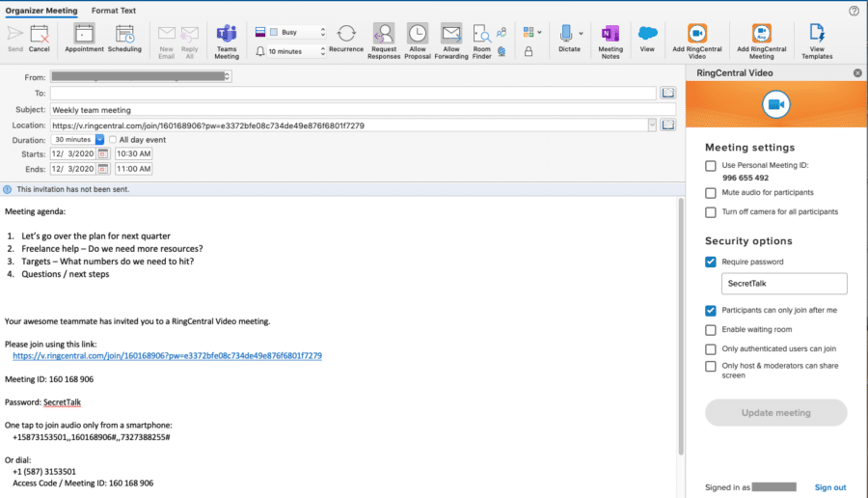Click the Subject field

(352, 110)
